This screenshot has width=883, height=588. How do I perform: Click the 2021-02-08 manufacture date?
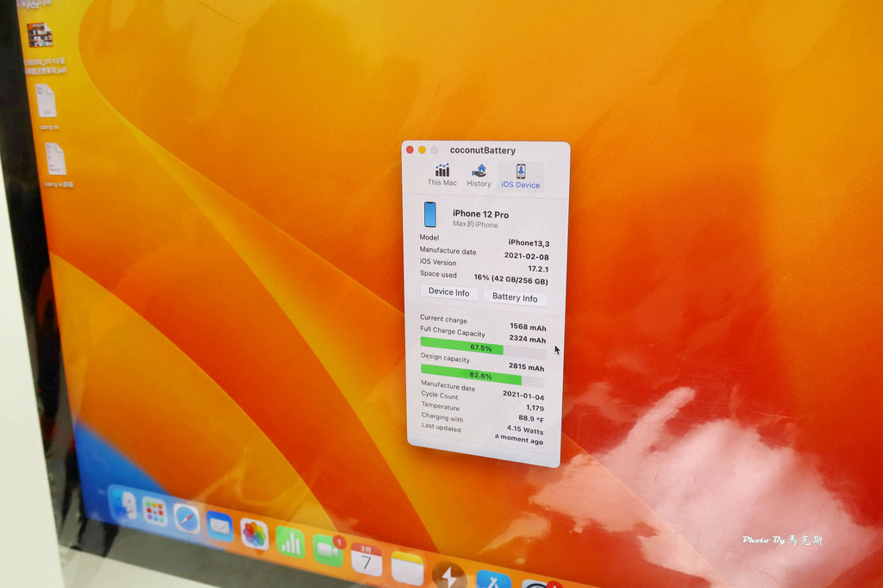coord(526,256)
